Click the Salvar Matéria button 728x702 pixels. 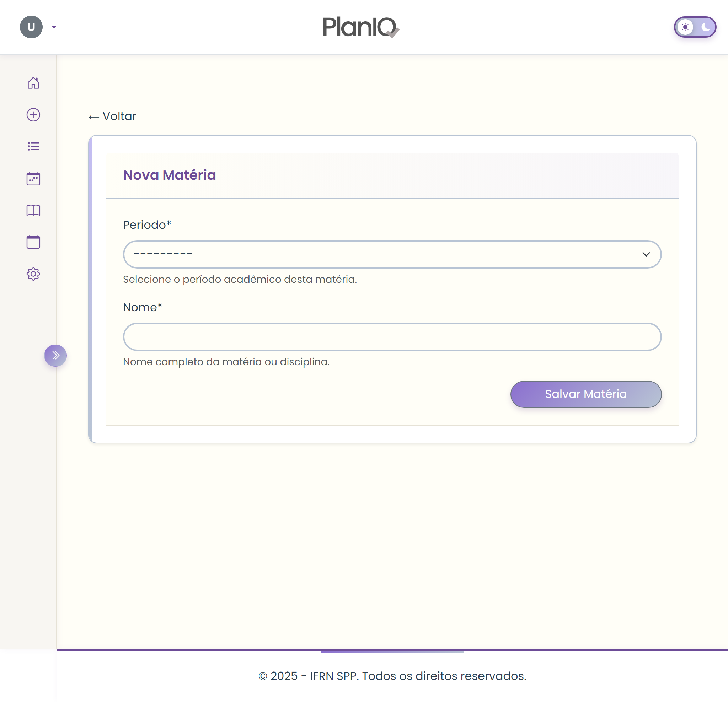[586, 394]
